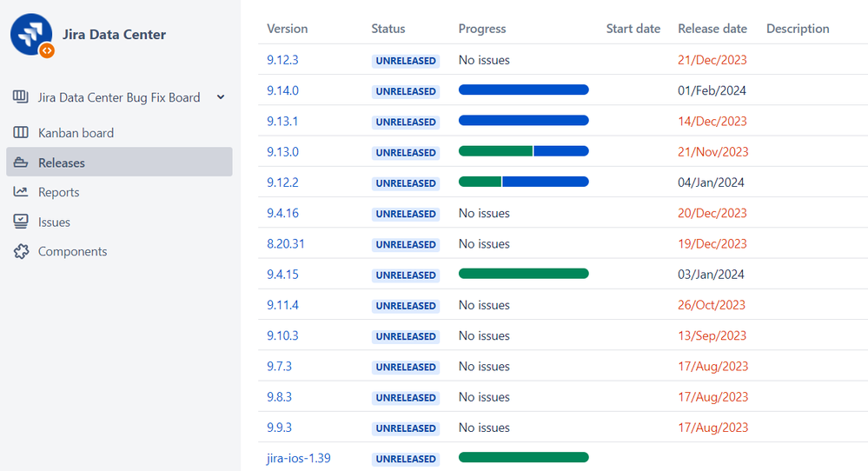This screenshot has width=868, height=471.
Task: Open version 9.11.4 link
Action: [x=282, y=305]
